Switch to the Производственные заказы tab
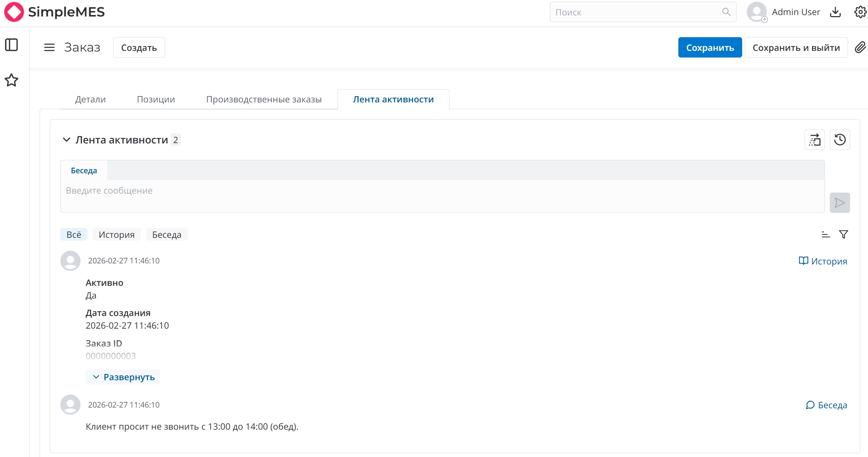This screenshot has width=868, height=457. [x=264, y=99]
